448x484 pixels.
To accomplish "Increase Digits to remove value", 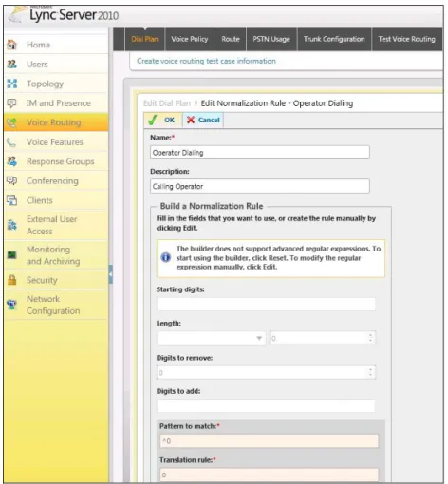I will (x=370, y=369).
